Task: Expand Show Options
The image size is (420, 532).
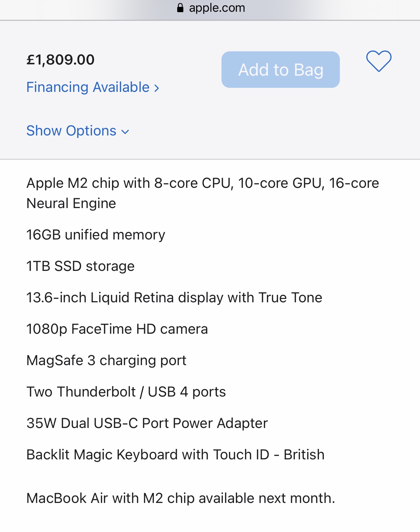Action: (x=72, y=131)
